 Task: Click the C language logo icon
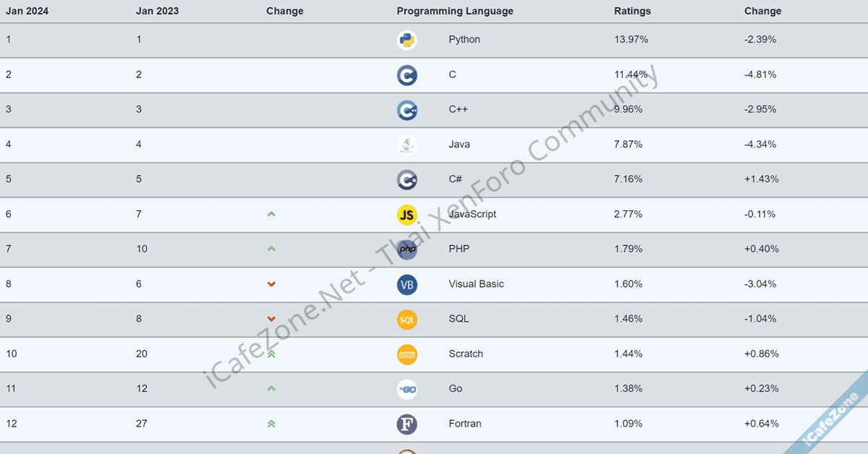[407, 75]
